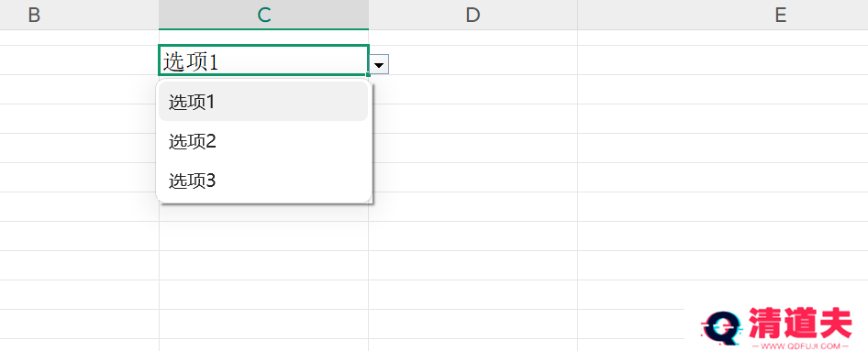Open the WWW.QDFUJI.COM watermark link
This screenshot has width=868, height=351.
(800, 346)
